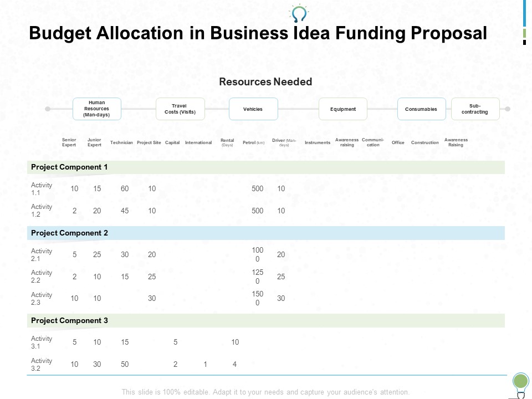
Task: Click Technician value 60 in Activity 1.1
Action: pos(125,188)
